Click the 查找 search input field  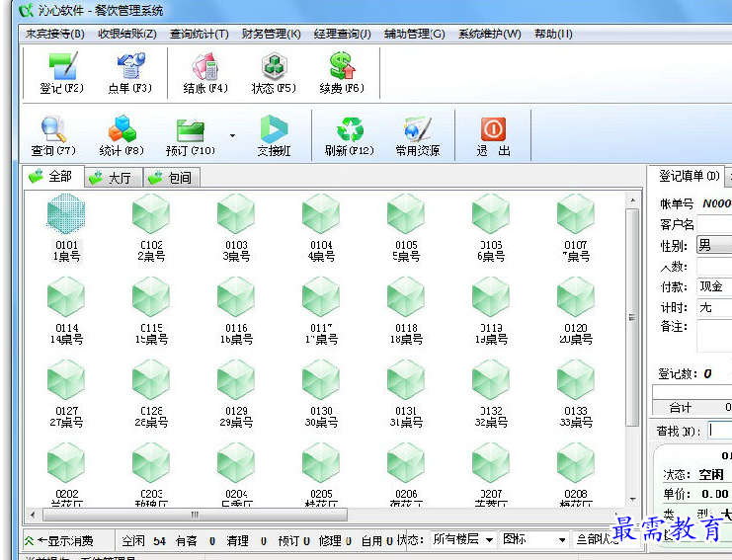(719, 431)
